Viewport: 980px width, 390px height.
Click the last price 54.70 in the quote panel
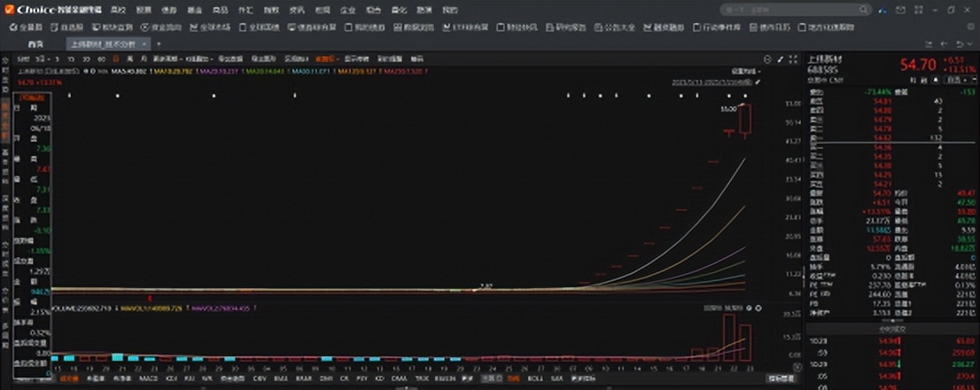pyautogui.click(x=918, y=65)
